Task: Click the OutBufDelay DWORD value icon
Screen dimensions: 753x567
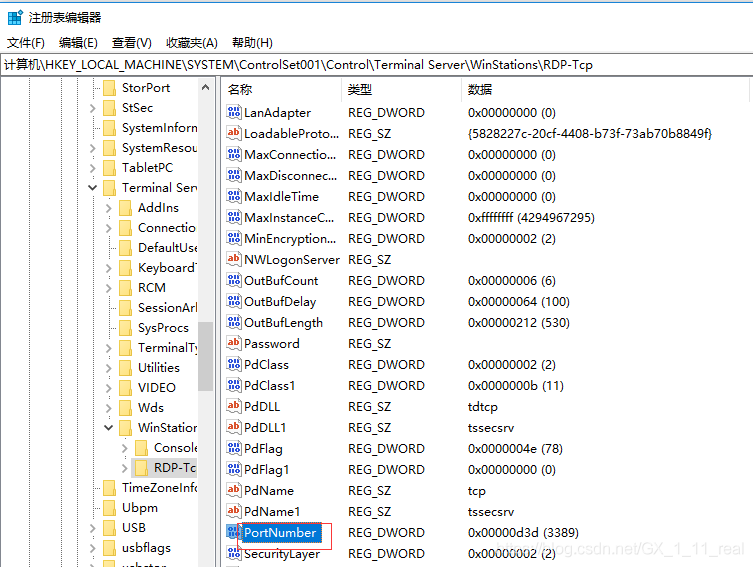Action: tap(234, 301)
